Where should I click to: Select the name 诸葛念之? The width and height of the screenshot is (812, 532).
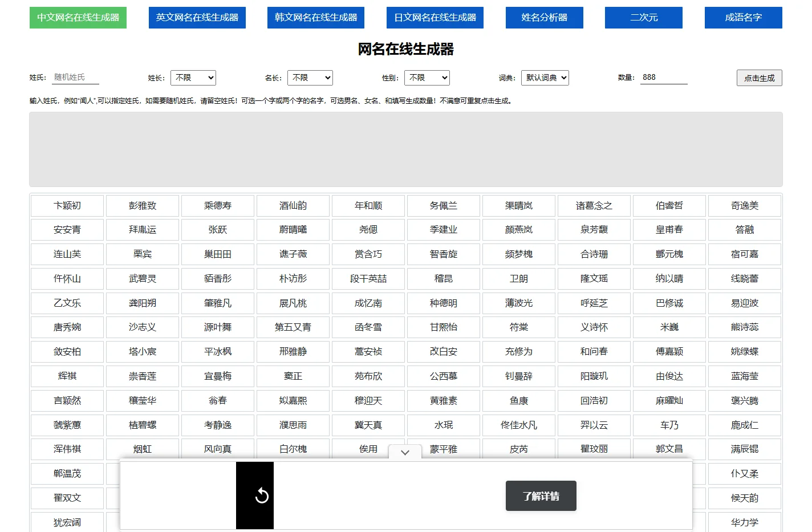(594, 206)
